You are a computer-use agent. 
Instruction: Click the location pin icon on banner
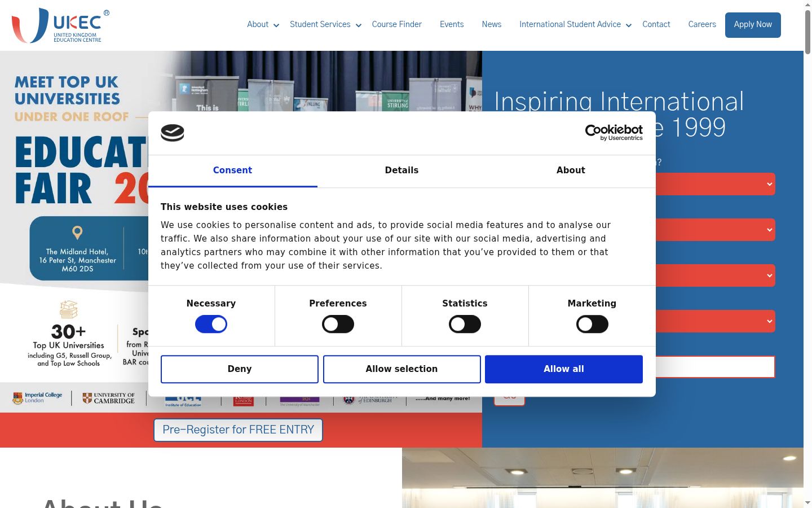tap(77, 232)
